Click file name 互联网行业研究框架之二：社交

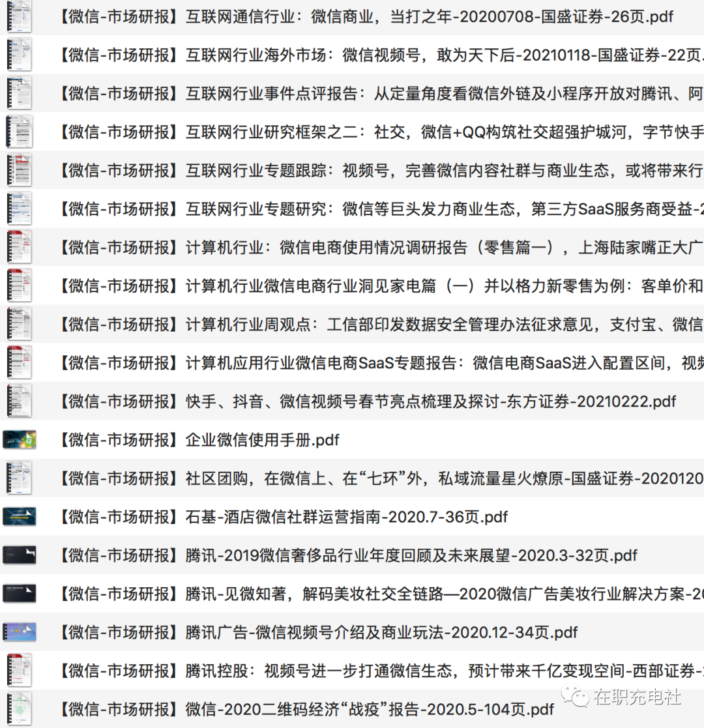(382, 132)
